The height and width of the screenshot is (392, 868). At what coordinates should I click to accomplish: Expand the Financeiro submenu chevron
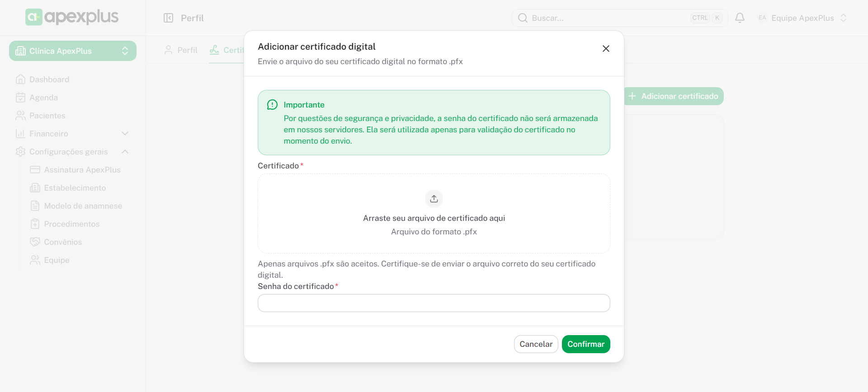coord(125,134)
